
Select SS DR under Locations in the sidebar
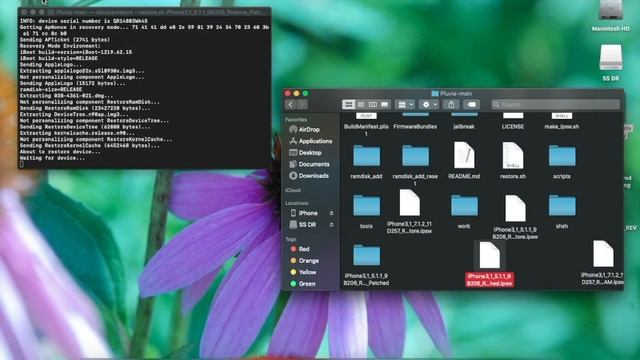click(303, 224)
